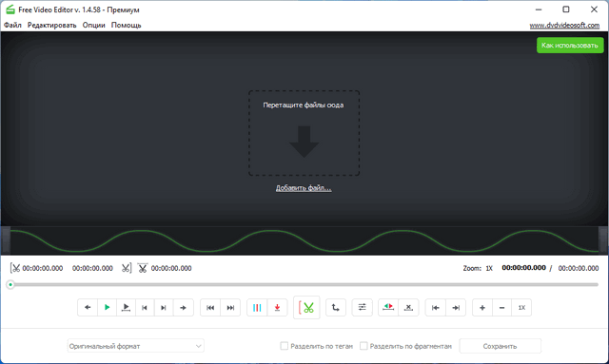Click the right arrow step-forward button

[183, 307]
